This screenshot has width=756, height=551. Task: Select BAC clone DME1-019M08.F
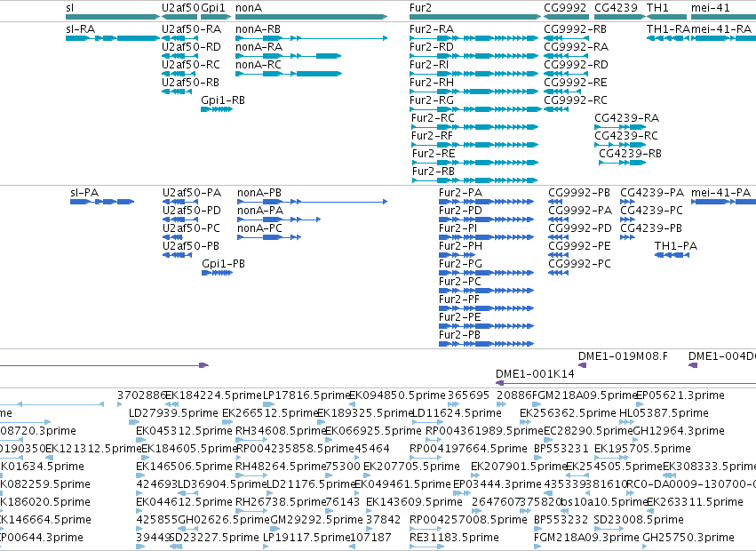[583, 365]
